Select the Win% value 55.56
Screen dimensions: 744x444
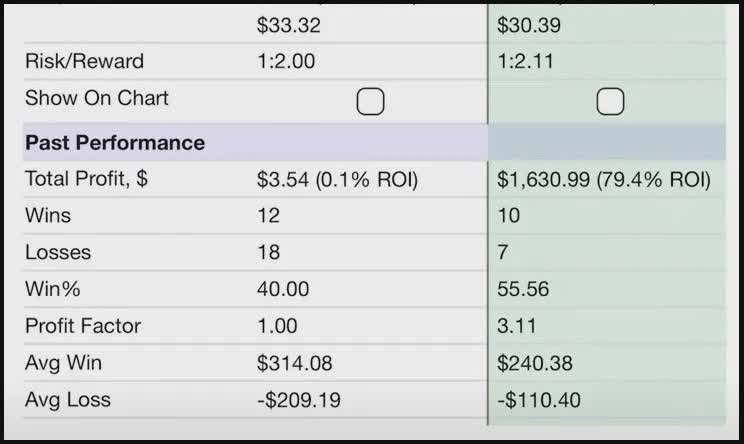[523, 289]
